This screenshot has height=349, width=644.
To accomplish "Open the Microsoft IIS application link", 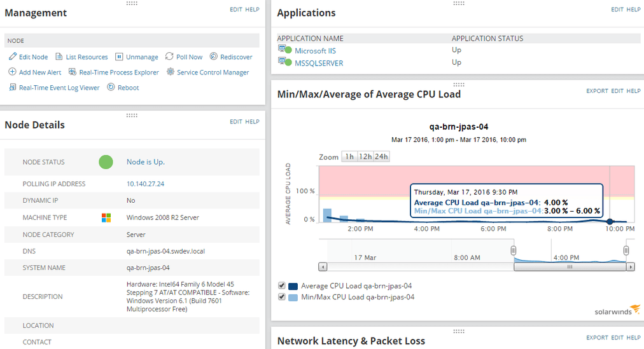I will coord(315,51).
